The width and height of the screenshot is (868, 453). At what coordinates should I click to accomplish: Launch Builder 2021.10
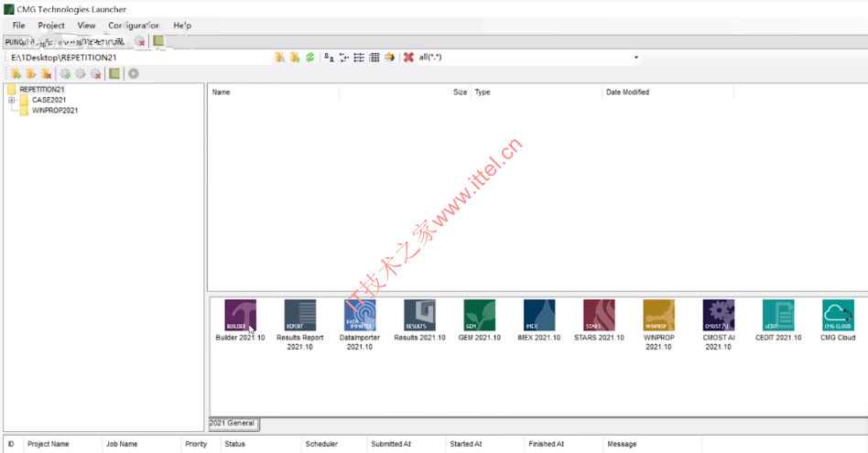240,320
